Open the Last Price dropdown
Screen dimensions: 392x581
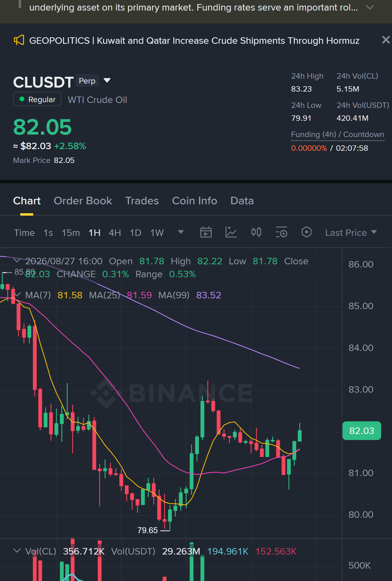pos(351,233)
